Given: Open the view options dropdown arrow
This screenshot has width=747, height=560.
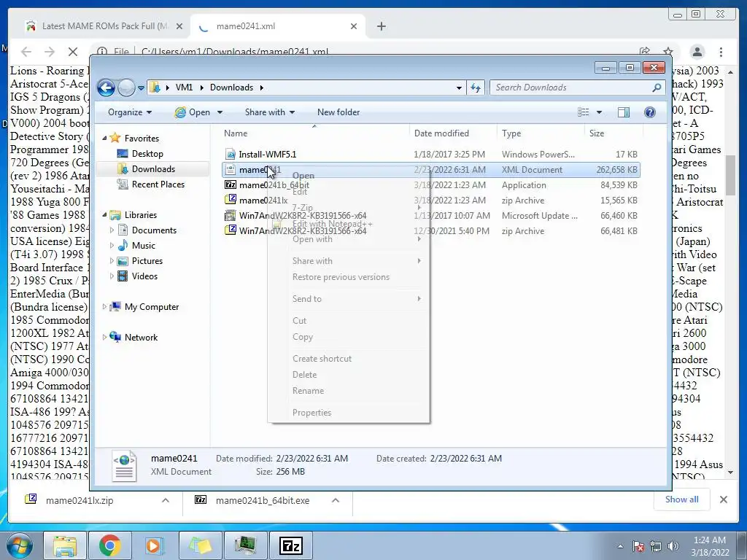Looking at the screenshot, I should coord(600,112).
